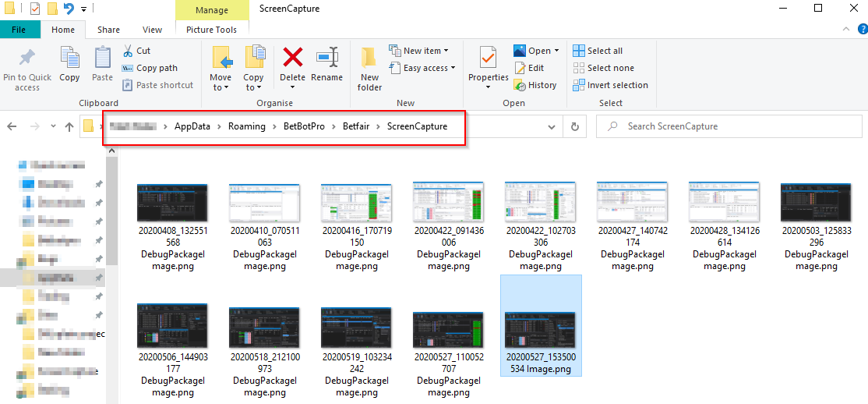Viewport: 868px width, 404px height.
Task: Click the Delete red X icon
Action: tap(292, 58)
